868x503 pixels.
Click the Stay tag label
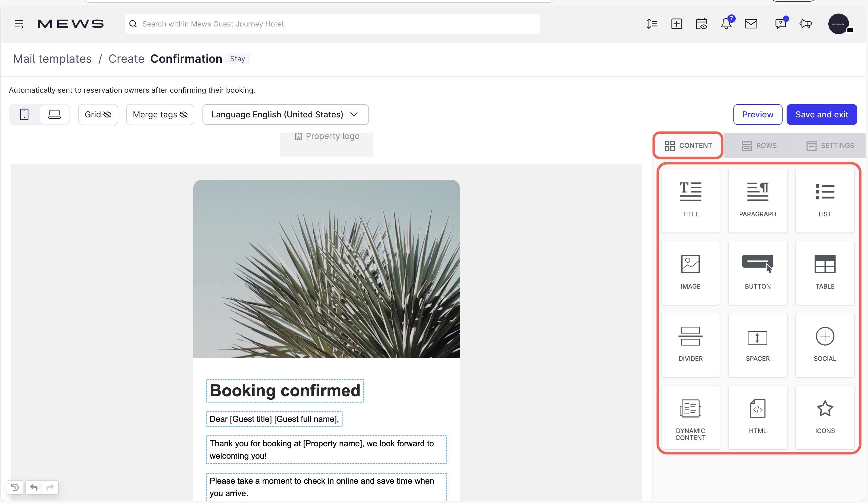[237, 59]
